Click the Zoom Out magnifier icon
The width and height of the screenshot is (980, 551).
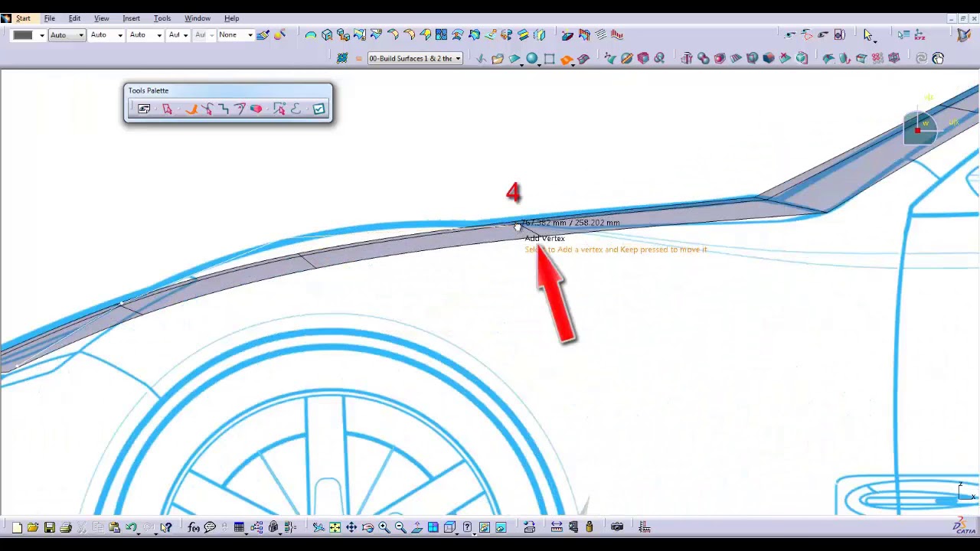pyautogui.click(x=400, y=527)
